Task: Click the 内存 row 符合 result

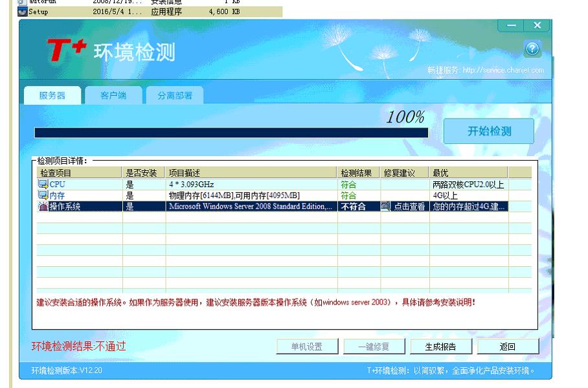Action: (348, 196)
